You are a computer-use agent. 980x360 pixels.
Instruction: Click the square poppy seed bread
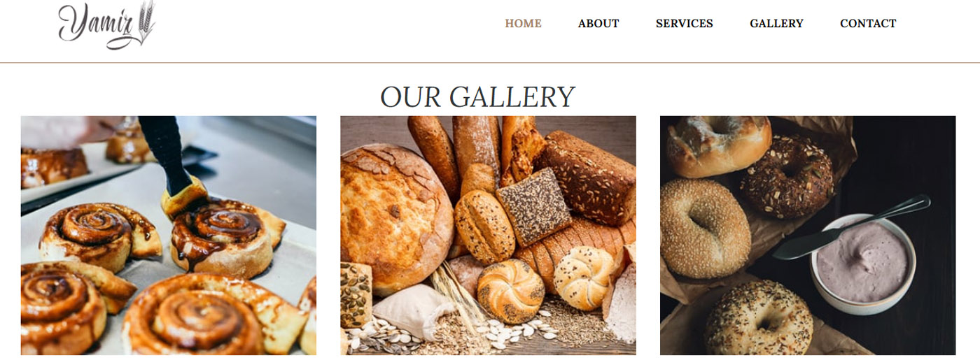[x=534, y=206]
